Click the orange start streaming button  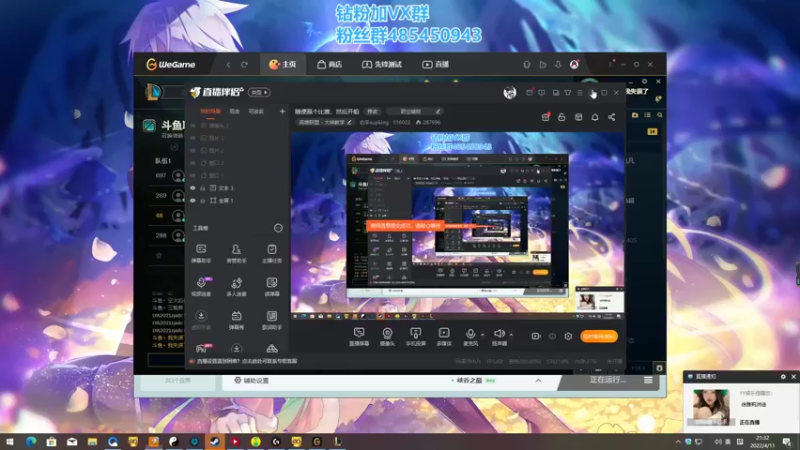pyautogui.click(x=599, y=336)
